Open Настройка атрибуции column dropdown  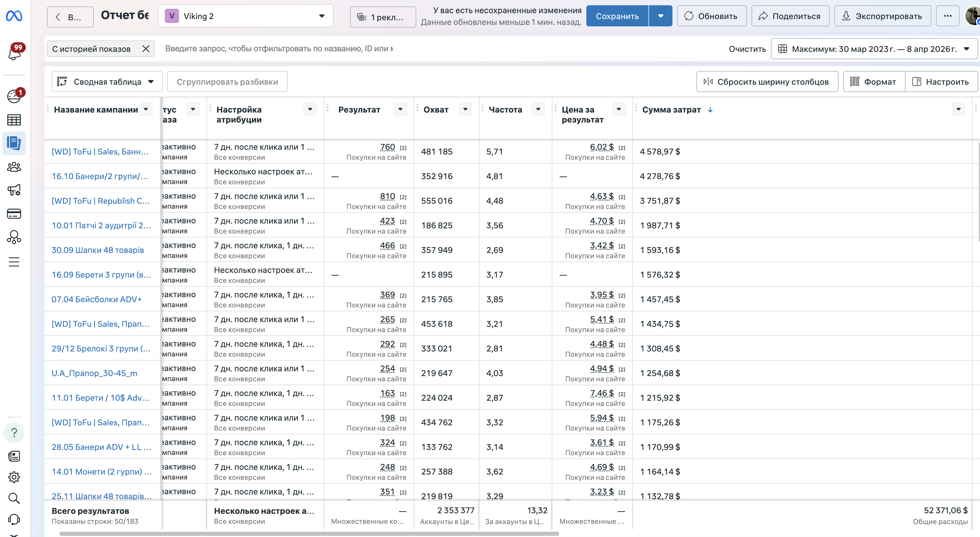(310, 109)
